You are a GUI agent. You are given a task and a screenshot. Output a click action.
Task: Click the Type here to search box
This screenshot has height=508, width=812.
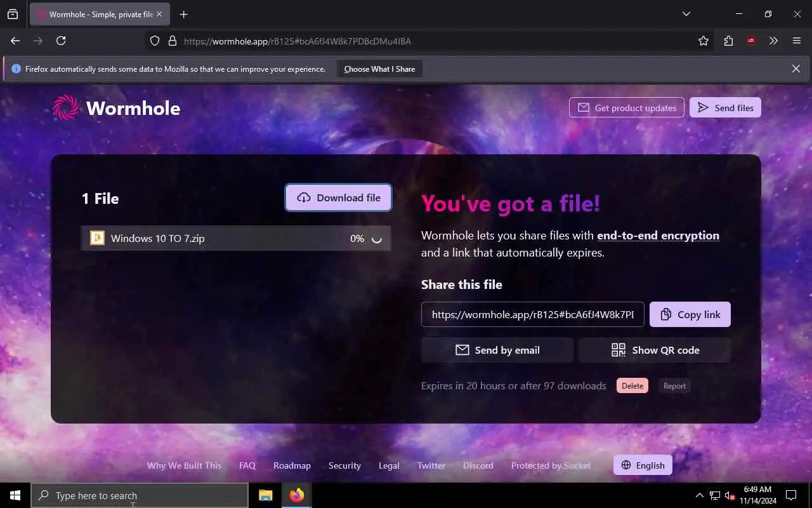coord(140,495)
